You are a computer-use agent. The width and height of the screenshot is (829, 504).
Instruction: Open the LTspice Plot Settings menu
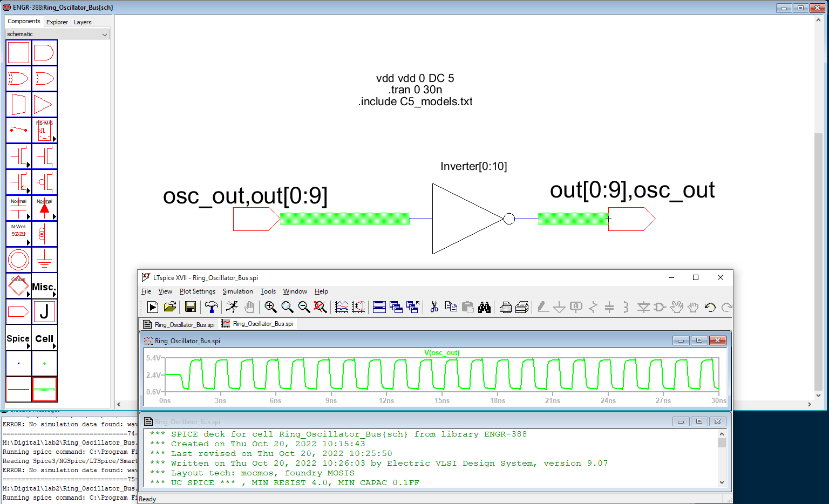click(198, 291)
